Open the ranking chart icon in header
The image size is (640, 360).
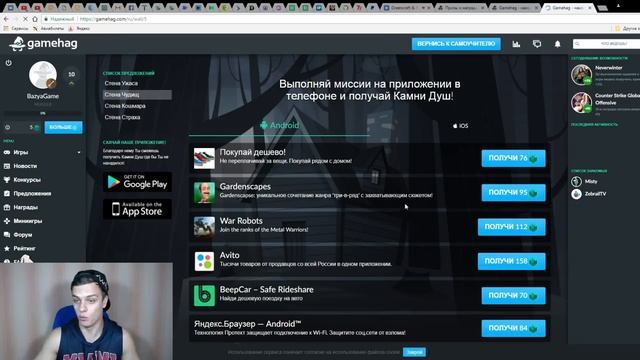click(516, 44)
